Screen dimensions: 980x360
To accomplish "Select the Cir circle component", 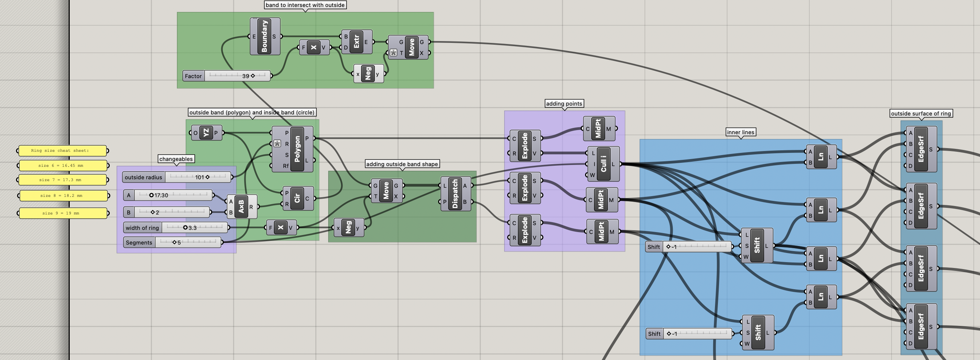I will [x=297, y=198].
